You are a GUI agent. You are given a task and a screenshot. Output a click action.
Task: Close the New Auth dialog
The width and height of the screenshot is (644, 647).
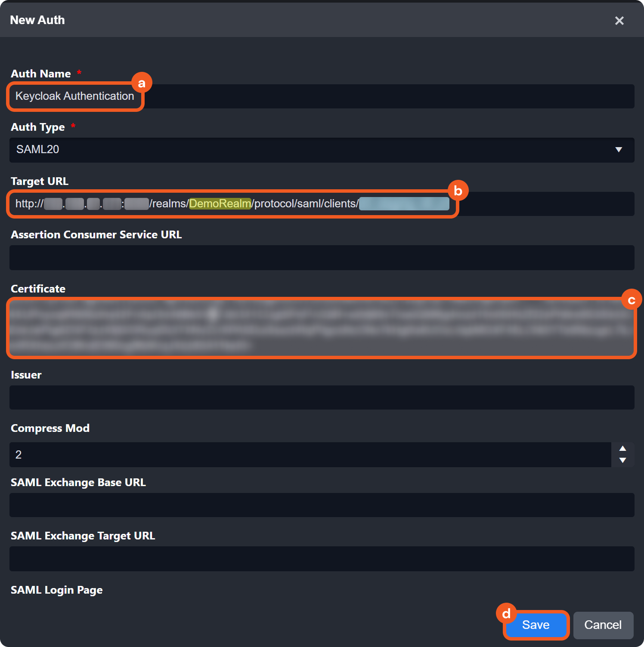pyautogui.click(x=619, y=21)
